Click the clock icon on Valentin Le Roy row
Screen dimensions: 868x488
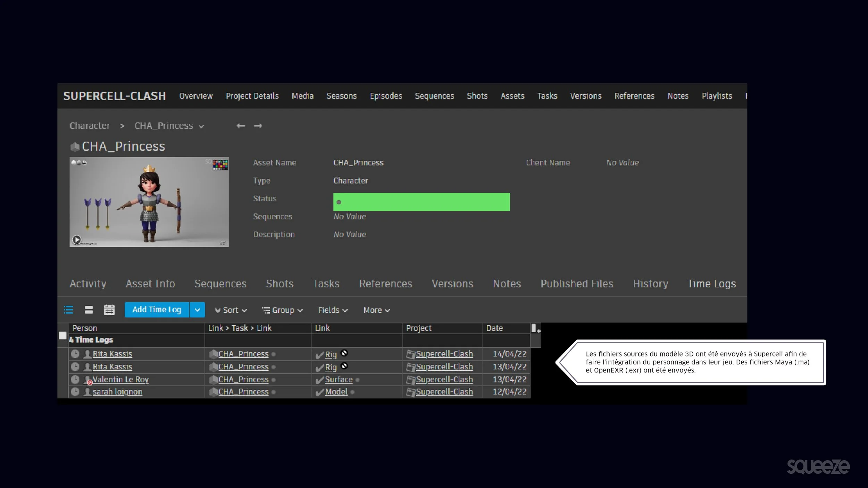(75, 379)
